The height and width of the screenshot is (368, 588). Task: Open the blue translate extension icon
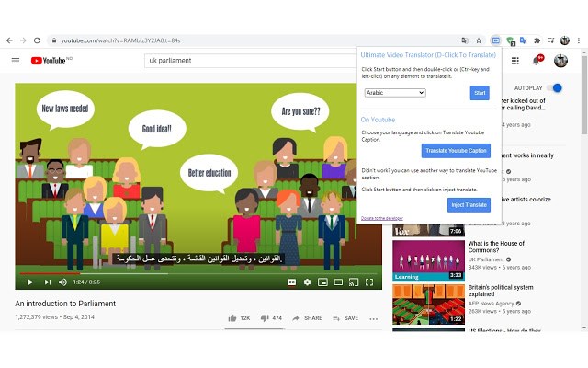tap(523, 40)
